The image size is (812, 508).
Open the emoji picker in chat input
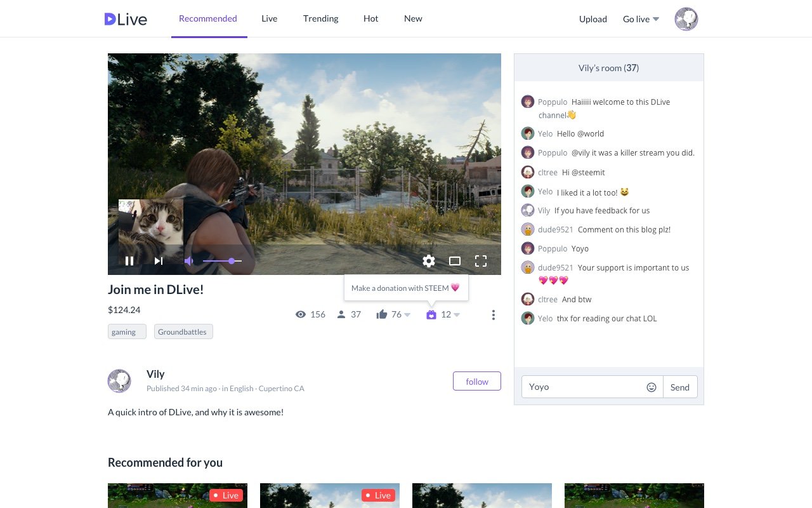point(652,386)
